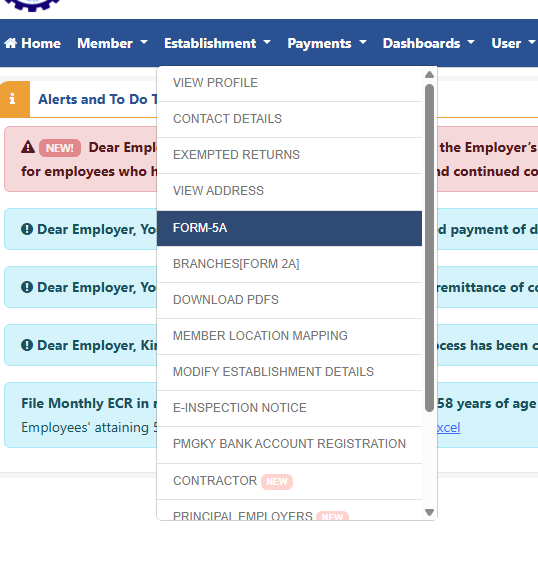Image resolution: width=538 pixels, height=565 pixels.
Task: Select PRINCIPAL EMPLOYERS menu item
Action: [x=289, y=510]
